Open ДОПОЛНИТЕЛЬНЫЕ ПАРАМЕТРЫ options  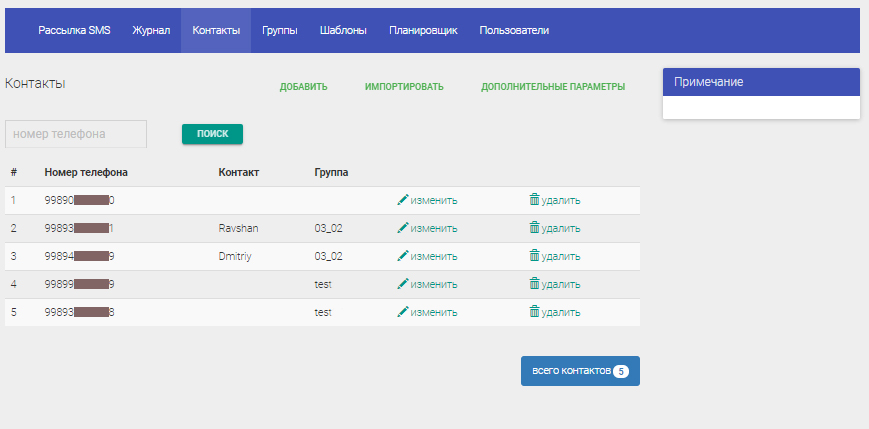[x=553, y=87]
